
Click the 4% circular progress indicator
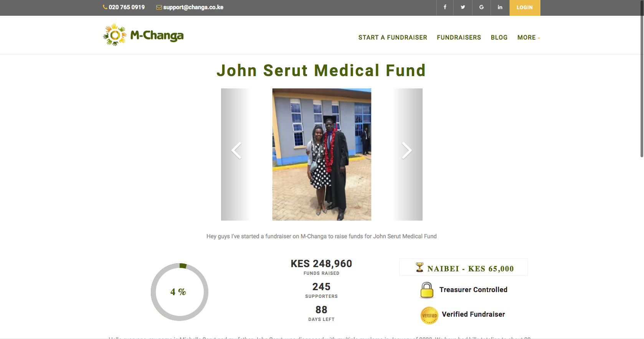[180, 292]
